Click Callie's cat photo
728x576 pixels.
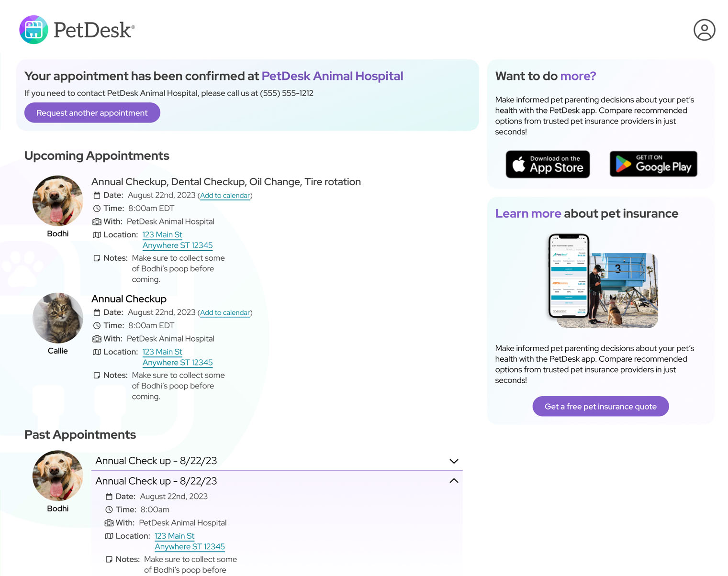click(58, 318)
